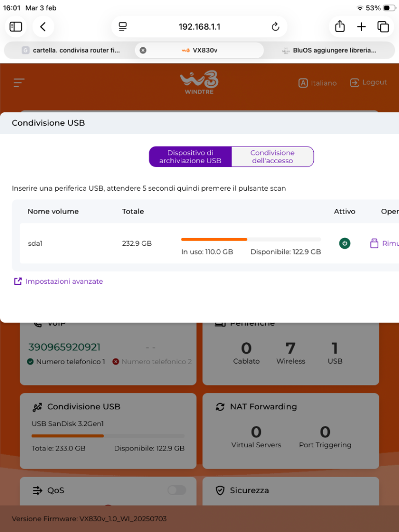Image resolution: width=399 pixels, height=532 pixels.
Task: Open a new tab with plus icon
Action: click(362, 26)
